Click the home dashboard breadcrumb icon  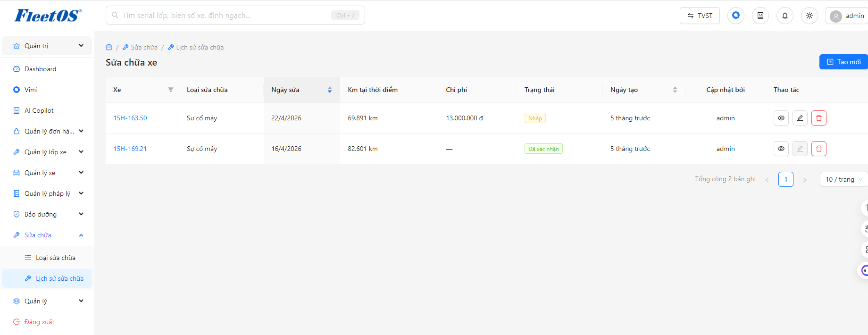[109, 47]
